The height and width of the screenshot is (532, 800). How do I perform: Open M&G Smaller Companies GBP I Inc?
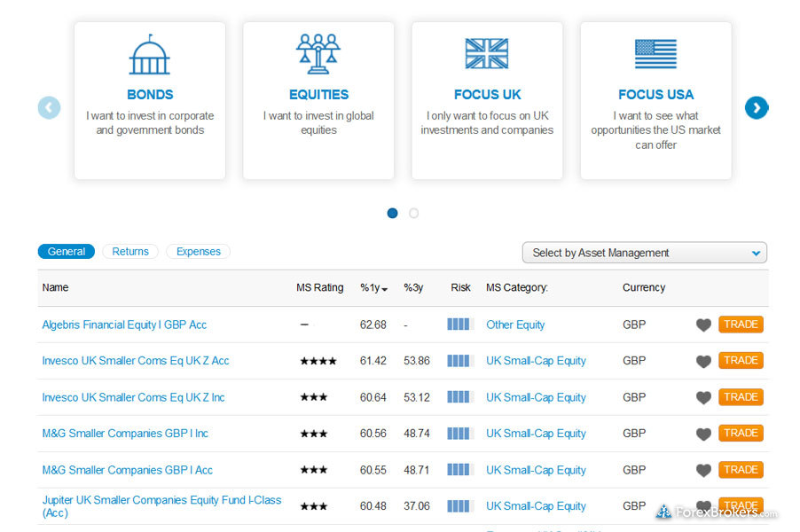tap(125, 434)
